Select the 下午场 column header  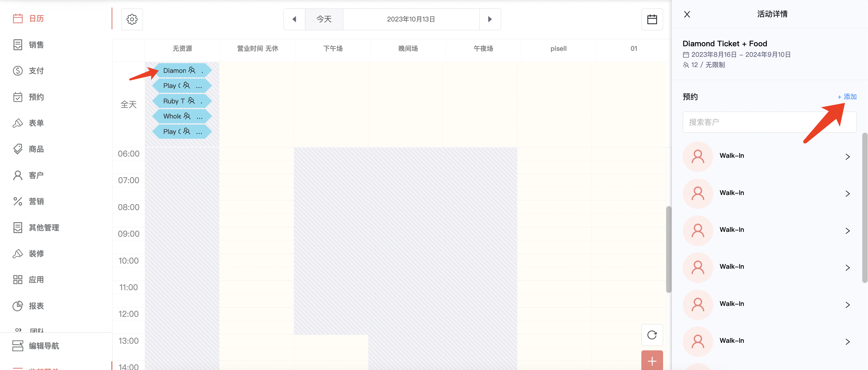pyautogui.click(x=333, y=49)
